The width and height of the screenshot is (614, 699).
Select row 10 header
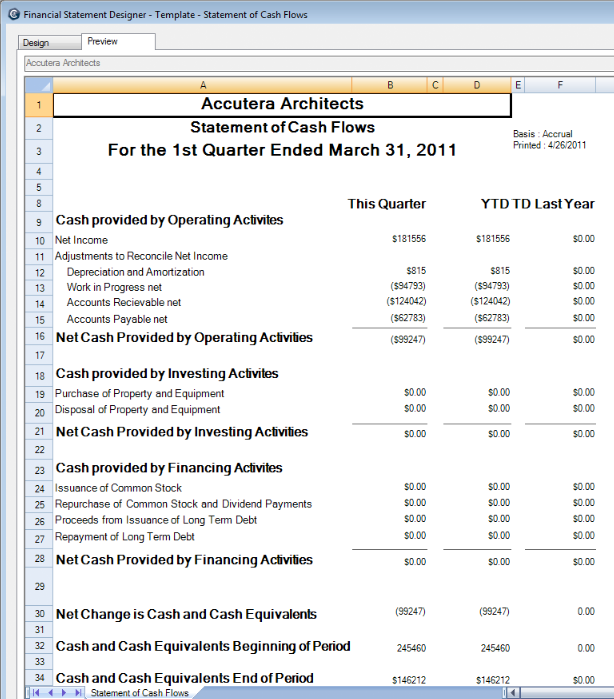click(x=38, y=240)
